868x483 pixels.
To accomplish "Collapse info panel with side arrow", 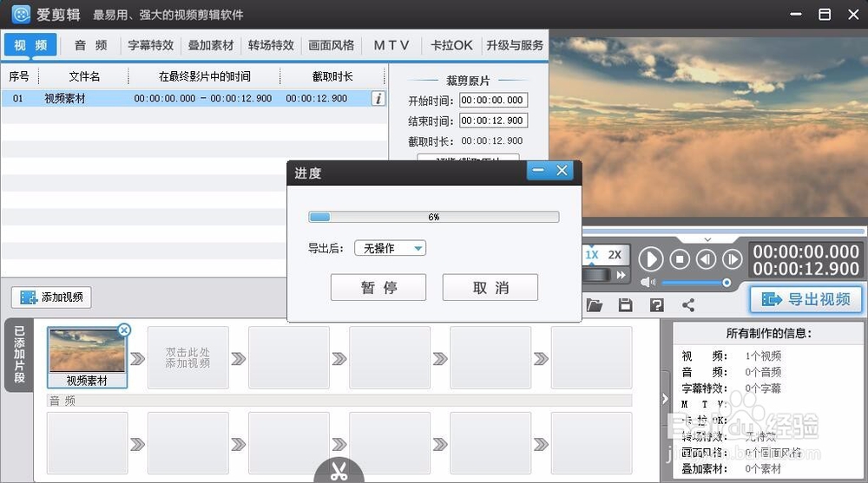I will point(665,399).
